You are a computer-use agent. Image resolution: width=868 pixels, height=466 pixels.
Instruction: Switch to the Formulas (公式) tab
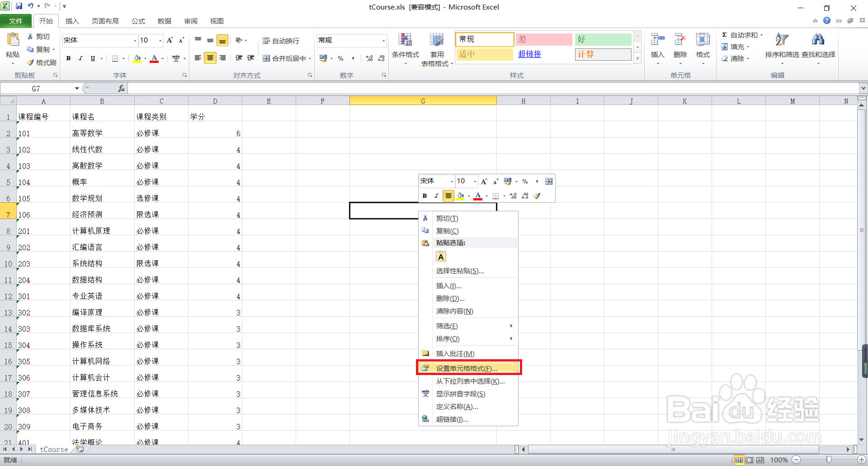138,21
